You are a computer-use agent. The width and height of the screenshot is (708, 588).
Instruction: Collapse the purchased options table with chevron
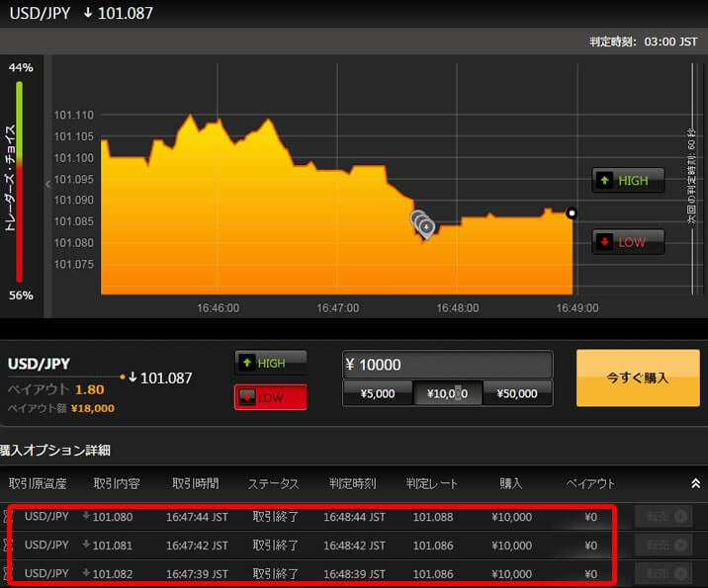tap(695, 484)
